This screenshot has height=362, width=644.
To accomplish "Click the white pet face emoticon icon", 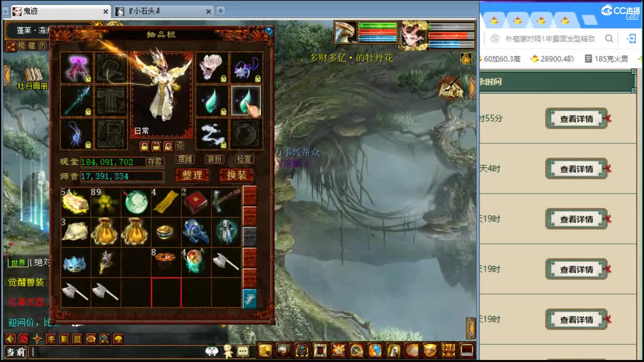I will 212,351.
